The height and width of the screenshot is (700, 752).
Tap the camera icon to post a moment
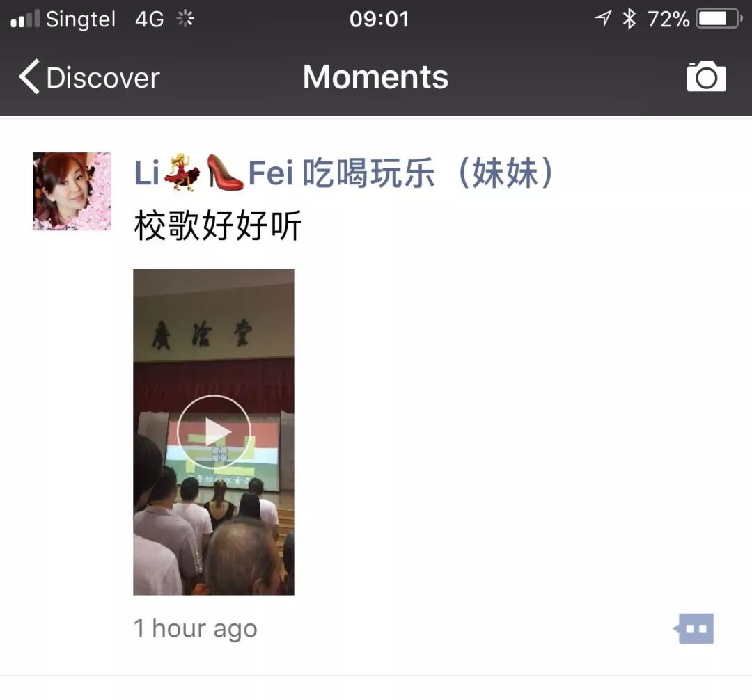click(706, 76)
